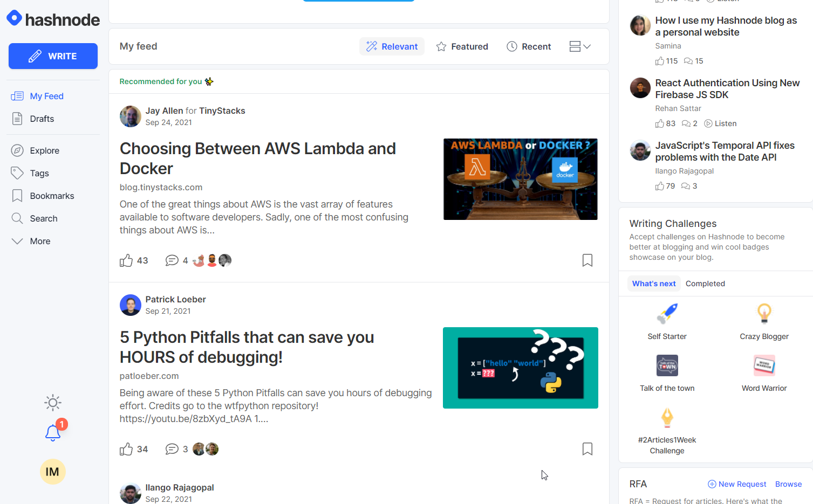This screenshot has width=813, height=504.
Task: Expand the More sidebar menu
Action: pyautogui.click(x=31, y=241)
